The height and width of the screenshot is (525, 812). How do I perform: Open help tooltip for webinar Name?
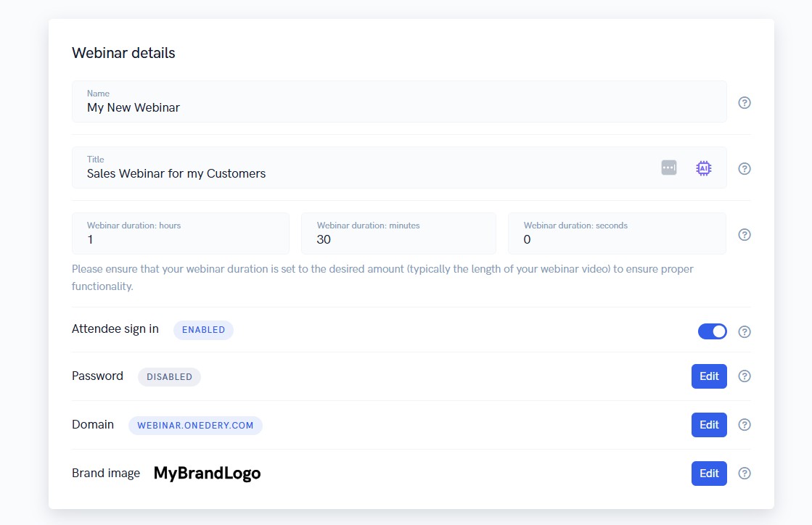744,102
